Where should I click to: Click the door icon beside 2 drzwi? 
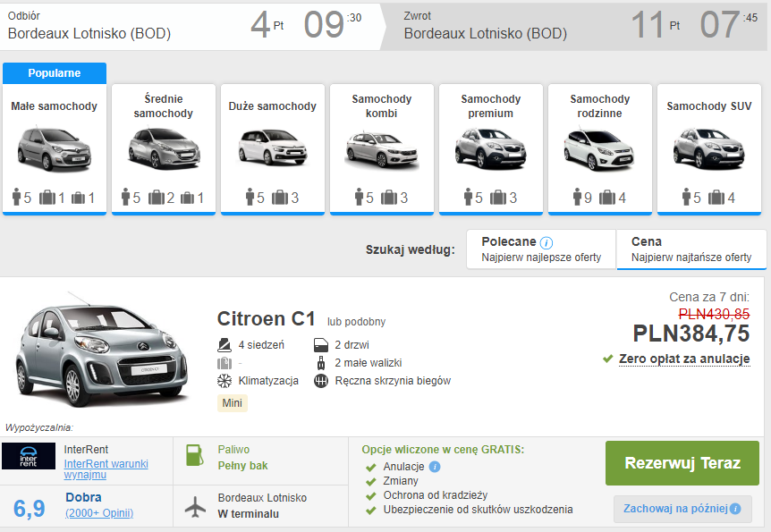[321, 344]
